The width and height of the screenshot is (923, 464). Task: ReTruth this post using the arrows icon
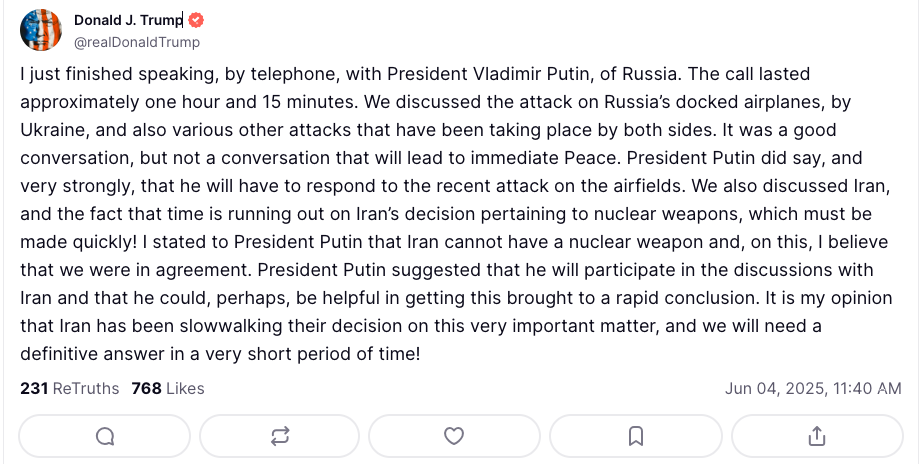280,436
